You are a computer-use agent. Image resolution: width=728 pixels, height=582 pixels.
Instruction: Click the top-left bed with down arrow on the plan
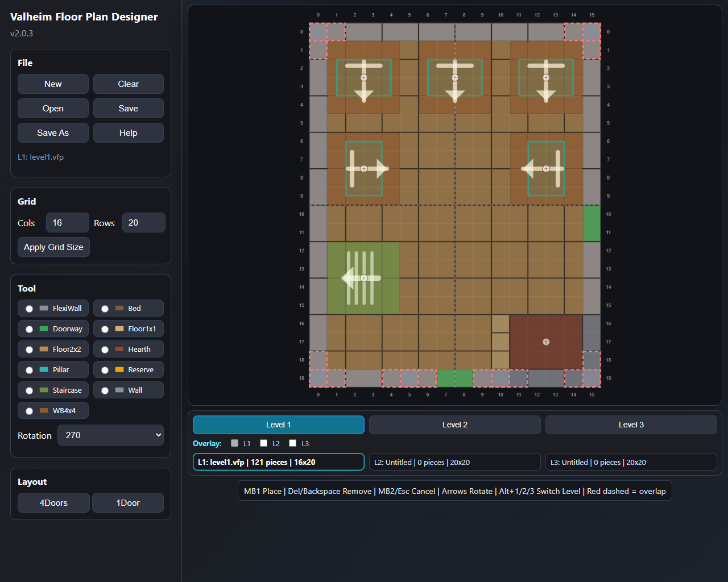click(x=364, y=77)
